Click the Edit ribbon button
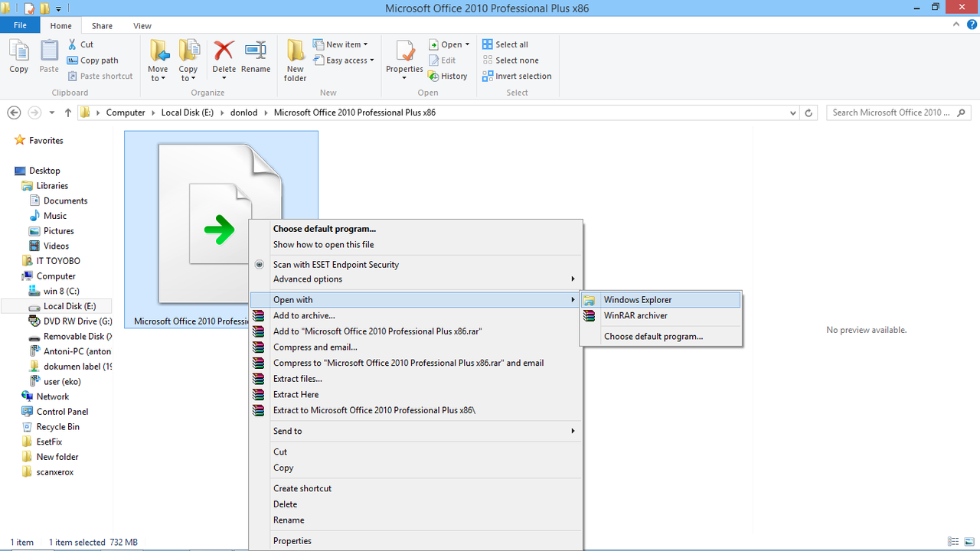The width and height of the screenshot is (980, 551). pyautogui.click(x=443, y=60)
